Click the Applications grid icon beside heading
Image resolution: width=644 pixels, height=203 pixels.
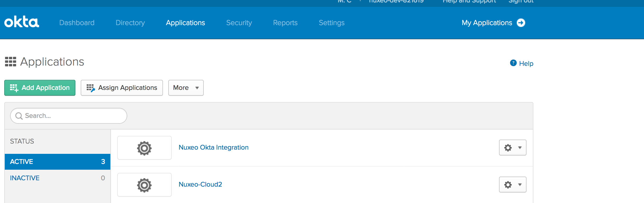click(x=11, y=62)
